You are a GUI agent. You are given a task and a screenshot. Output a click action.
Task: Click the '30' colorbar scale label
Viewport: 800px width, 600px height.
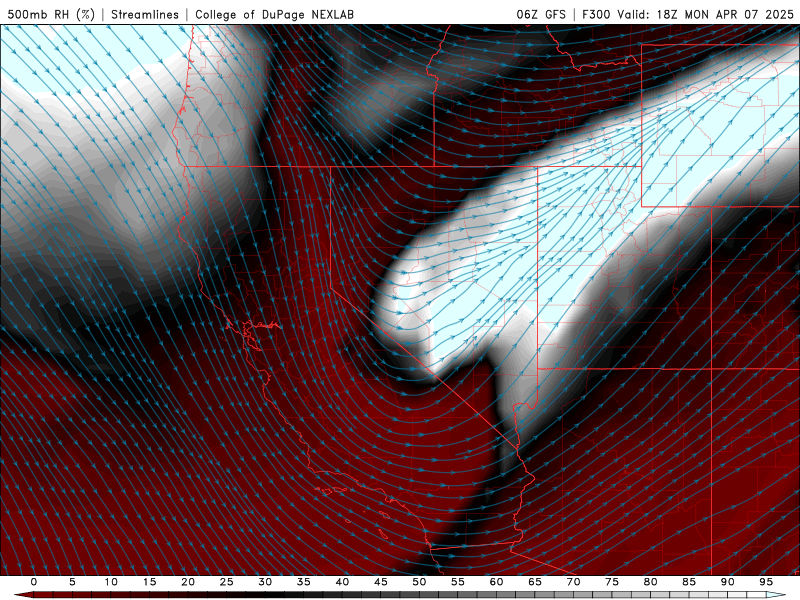pos(265,582)
